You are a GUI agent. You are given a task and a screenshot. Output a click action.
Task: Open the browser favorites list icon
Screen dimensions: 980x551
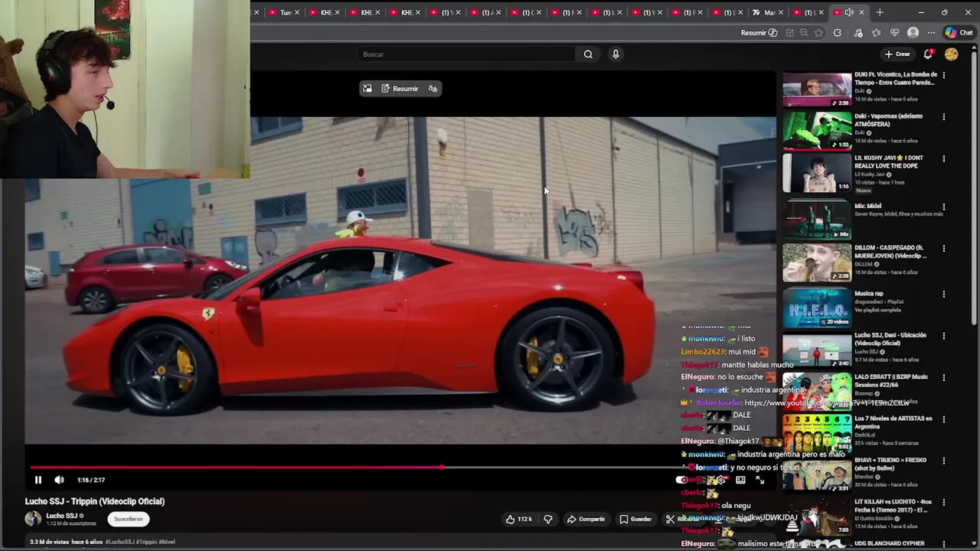pos(877,33)
